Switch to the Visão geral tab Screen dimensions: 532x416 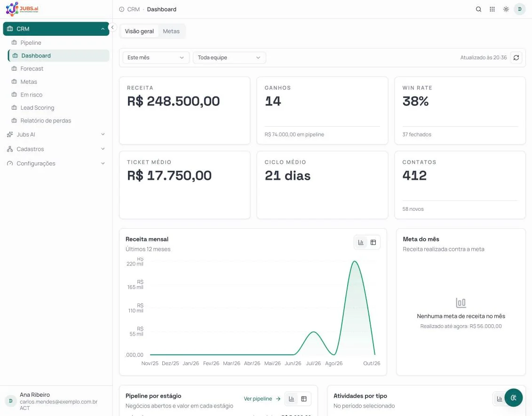(139, 31)
